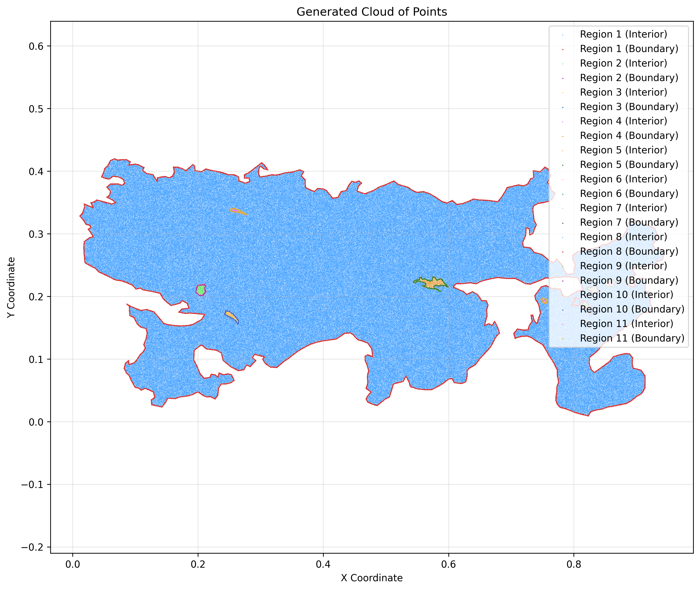Click 'Region 3 (Interior)' in the legend
Viewport: 700px width, 590px height.
(623, 92)
